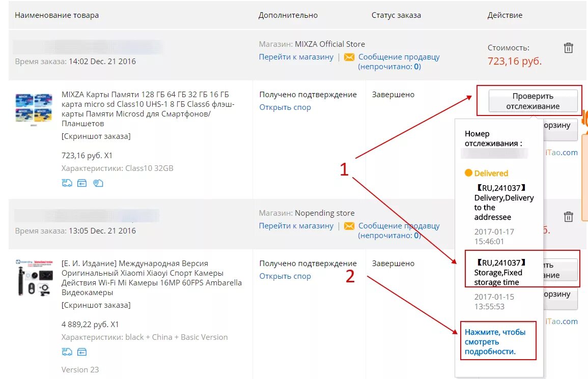Open dispute for Xiaomi camera order
This screenshot has width=588, height=379.
pos(285,276)
